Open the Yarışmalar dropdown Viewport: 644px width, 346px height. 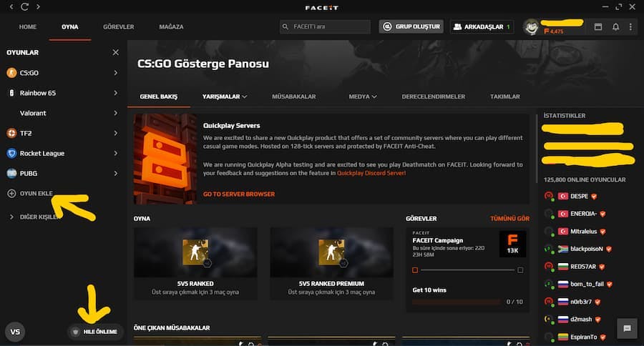(x=224, y=97)
